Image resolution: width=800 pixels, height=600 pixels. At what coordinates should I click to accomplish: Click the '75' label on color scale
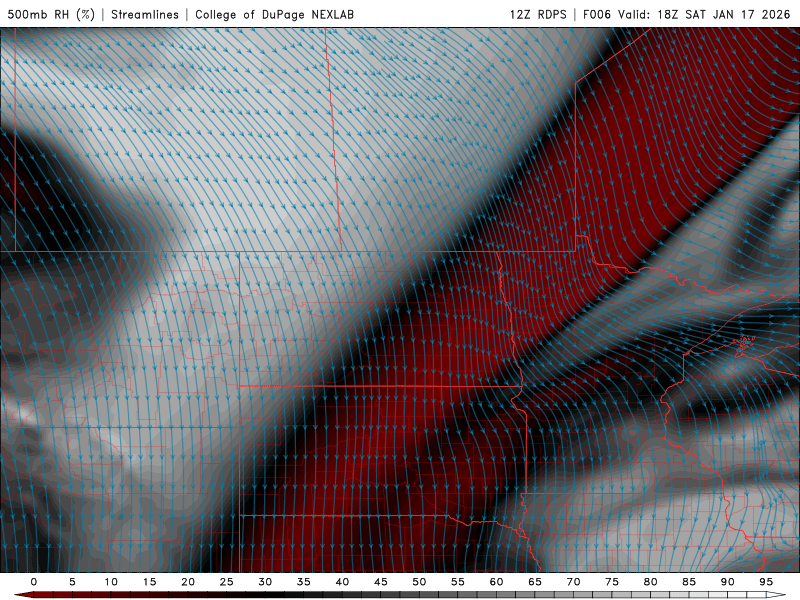[612, 582]
